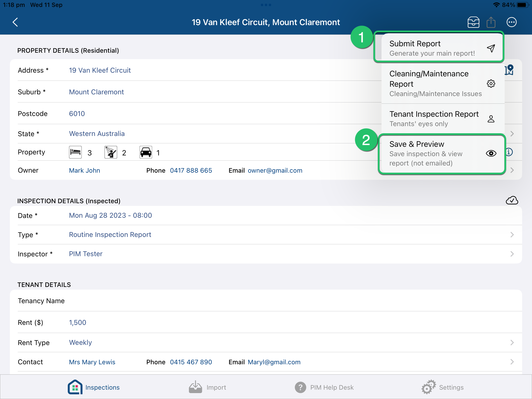Open the inbox tray icon

pyautogui.click(x=473, y=22)
